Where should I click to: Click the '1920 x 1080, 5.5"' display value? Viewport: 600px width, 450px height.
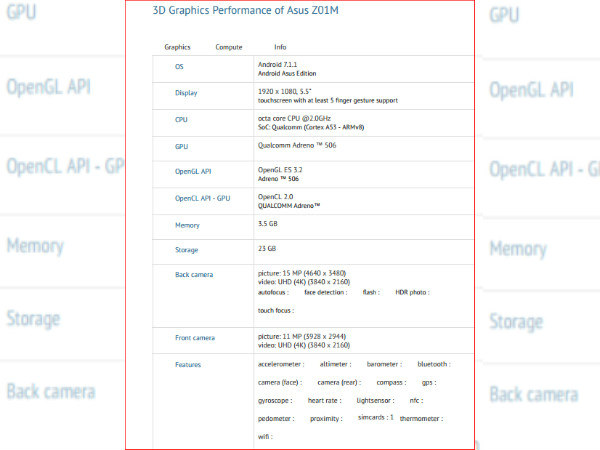[284, 91]
